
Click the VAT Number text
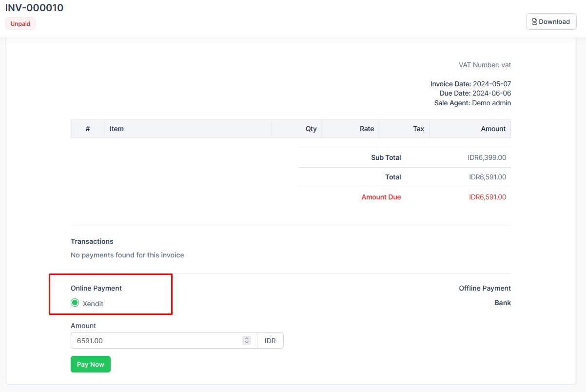(485, 65)
